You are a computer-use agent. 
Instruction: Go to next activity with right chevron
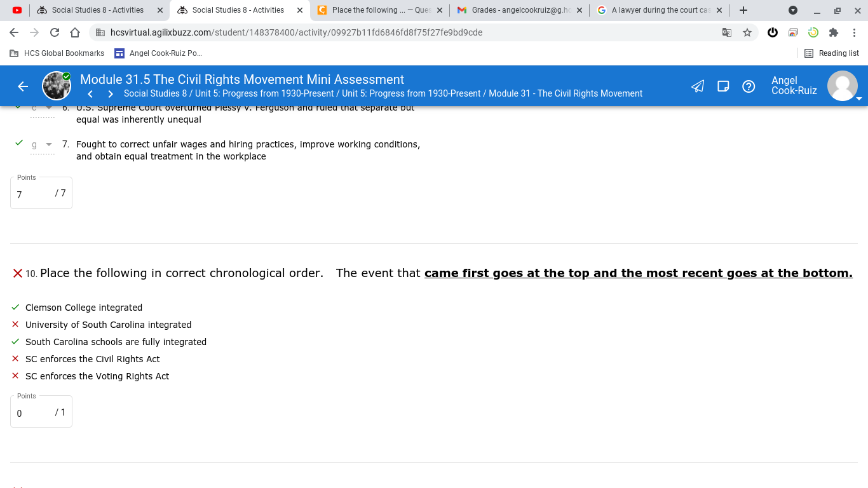[x=111, y=94]
